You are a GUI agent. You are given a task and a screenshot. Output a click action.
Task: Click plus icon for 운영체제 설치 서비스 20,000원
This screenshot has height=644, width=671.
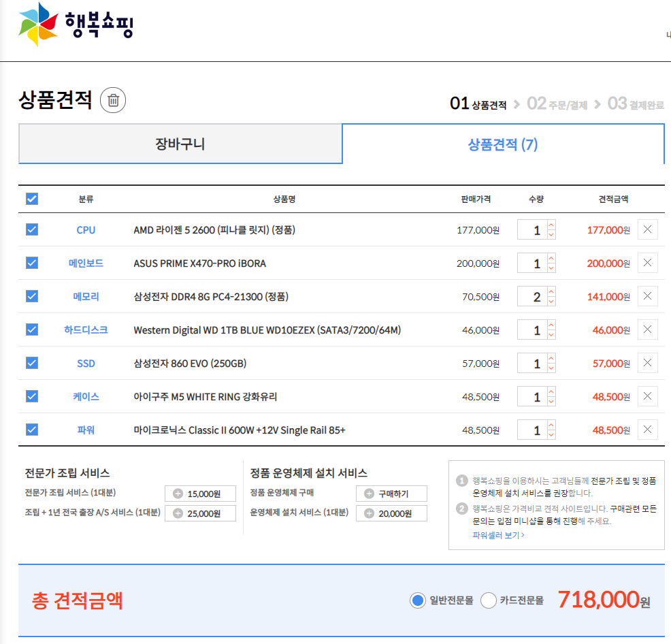click(370, 513)
